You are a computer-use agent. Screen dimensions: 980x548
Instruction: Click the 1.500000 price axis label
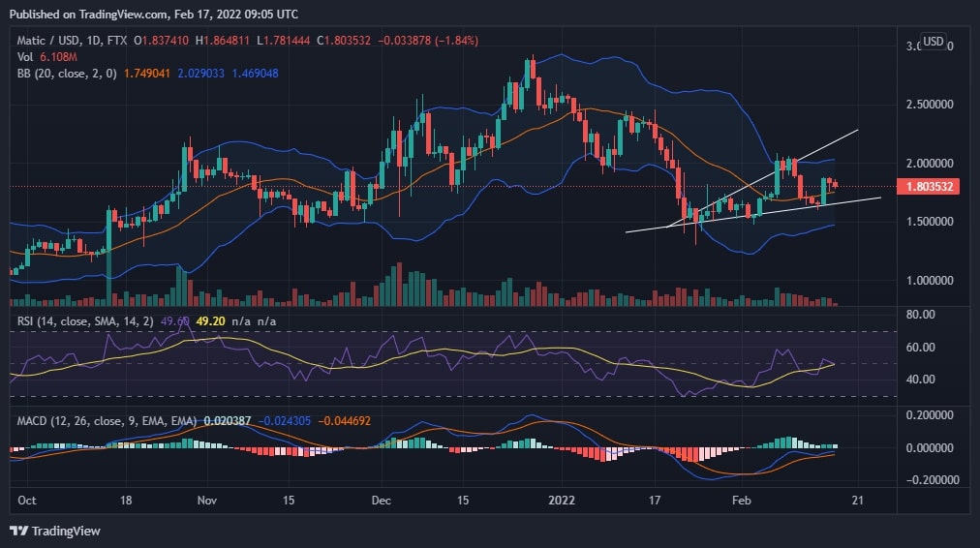tap(930, 222)
